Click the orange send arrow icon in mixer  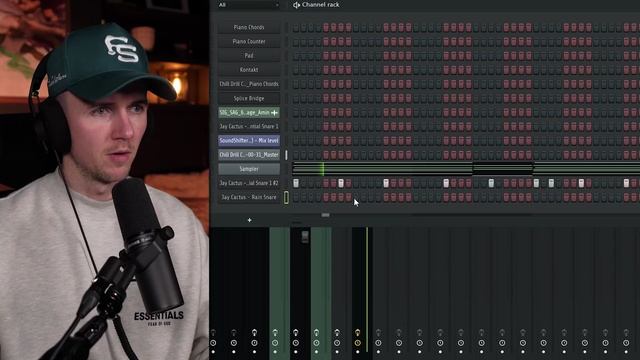point(358,333)
